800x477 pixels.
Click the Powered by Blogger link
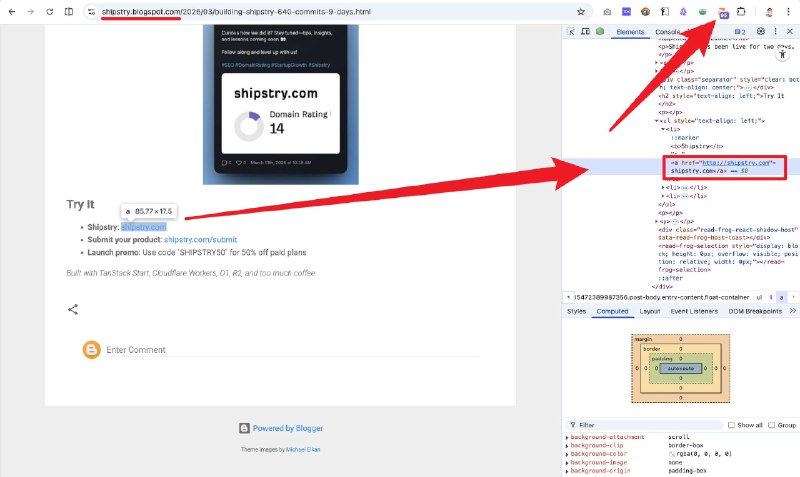(x=287, y=428)
